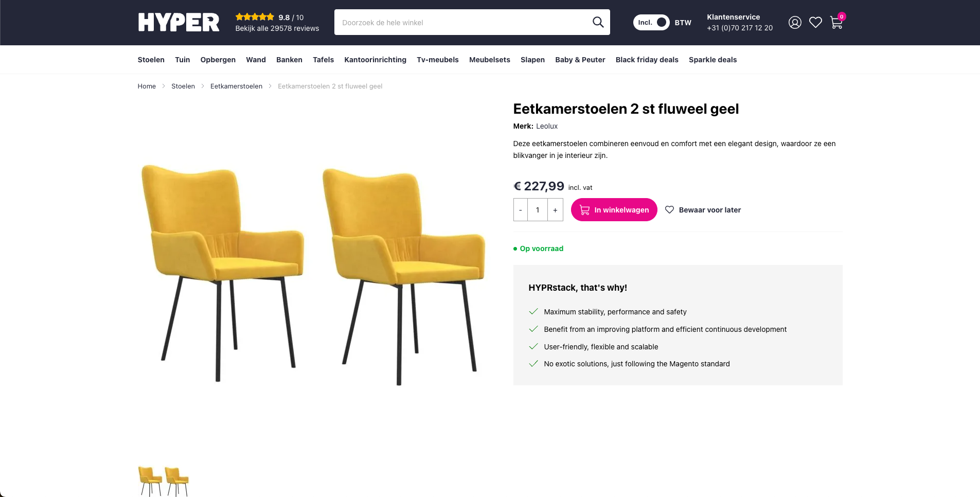This screenshot has width=980, height=497.
Task: Add product with In winkelwagen button
Action: 614,210
